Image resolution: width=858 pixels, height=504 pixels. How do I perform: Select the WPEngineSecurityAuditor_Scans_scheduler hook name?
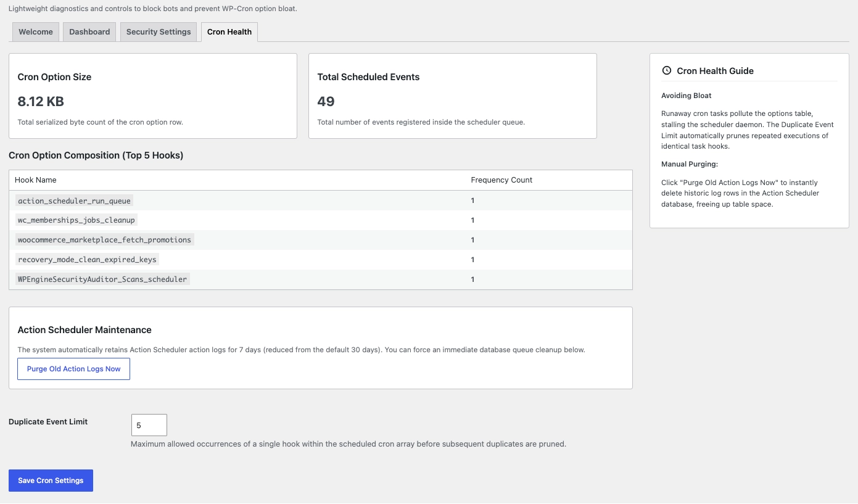click(x=102, y=279)
